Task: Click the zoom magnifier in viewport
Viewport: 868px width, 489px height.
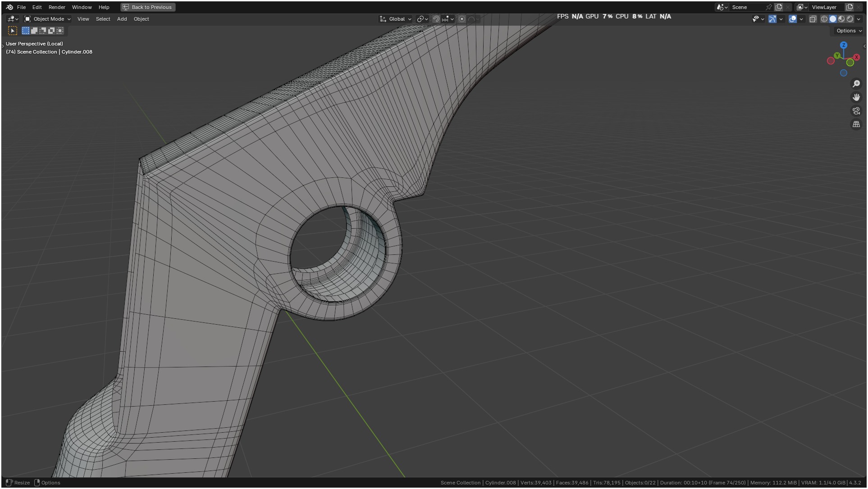Action: (x=856, y=84)
